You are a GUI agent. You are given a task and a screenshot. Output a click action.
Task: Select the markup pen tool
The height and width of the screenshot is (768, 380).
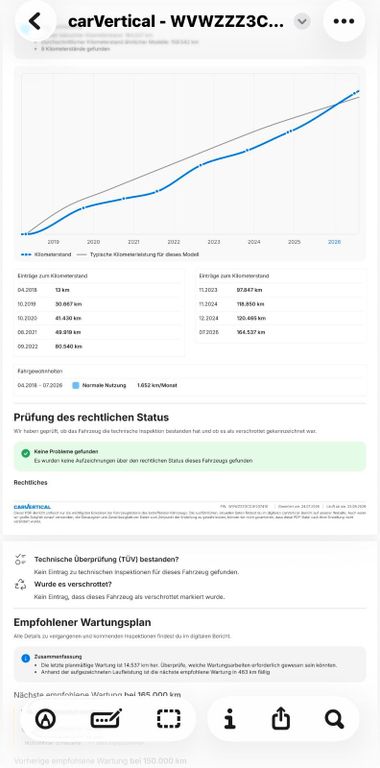point(45,719)
